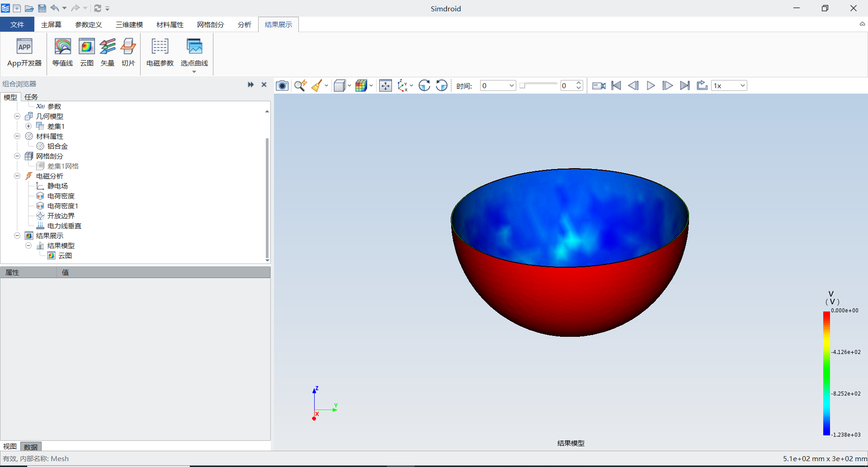Expand the 差集1 tree node
This screenshot has width=868, height=467.
(x=28, y=126)
